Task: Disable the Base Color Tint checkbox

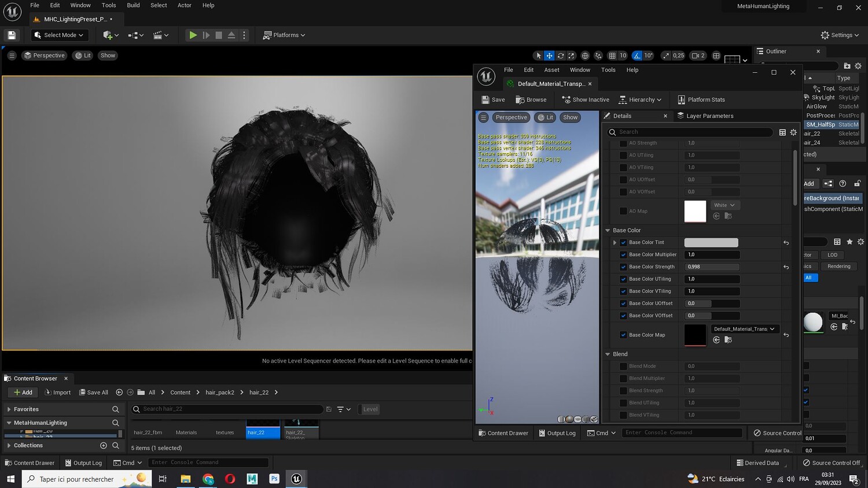Action: click(x=623, y=242)
